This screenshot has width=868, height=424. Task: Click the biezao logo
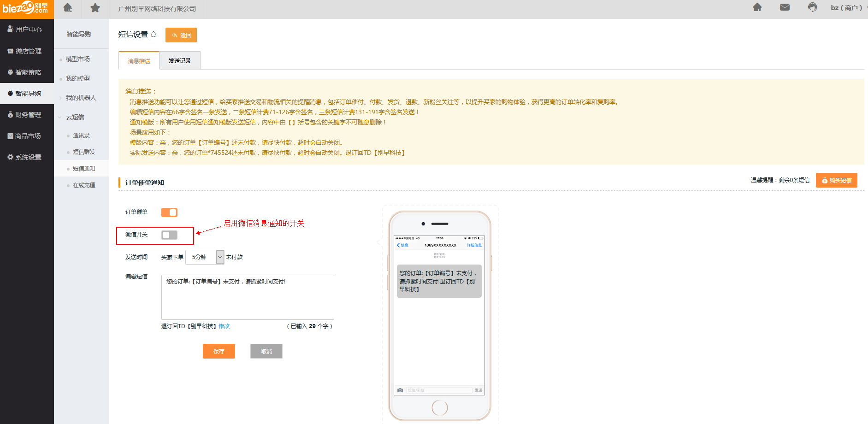click(26, 8)
